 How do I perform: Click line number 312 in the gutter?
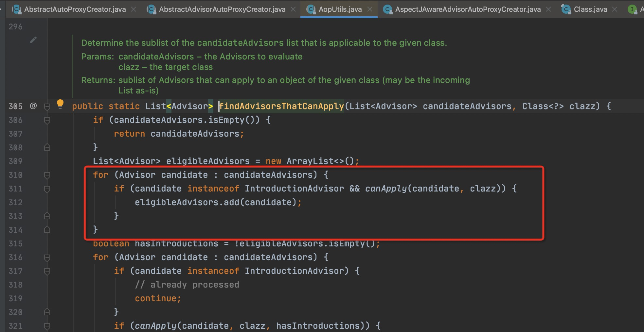point(15,202)
